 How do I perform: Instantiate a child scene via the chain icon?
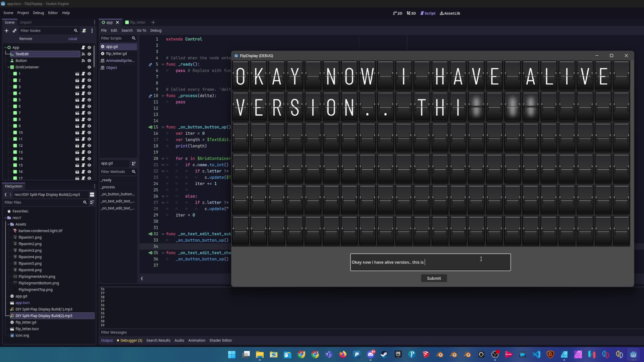click(x=14, y=31)
